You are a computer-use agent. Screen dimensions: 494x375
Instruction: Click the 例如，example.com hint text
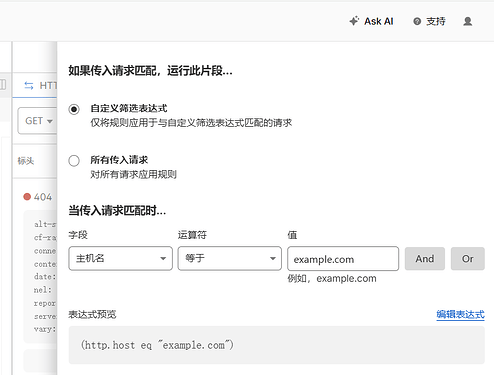[332, 278]
